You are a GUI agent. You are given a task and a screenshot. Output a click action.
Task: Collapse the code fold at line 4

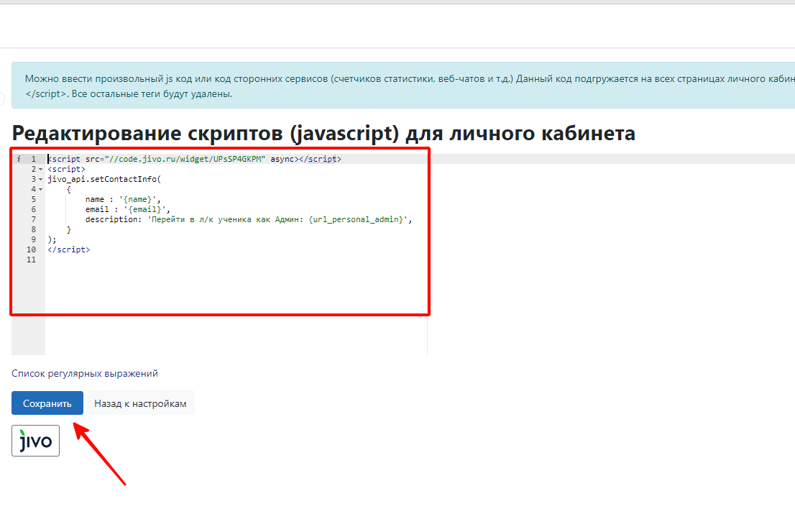[x=40, y=190]
